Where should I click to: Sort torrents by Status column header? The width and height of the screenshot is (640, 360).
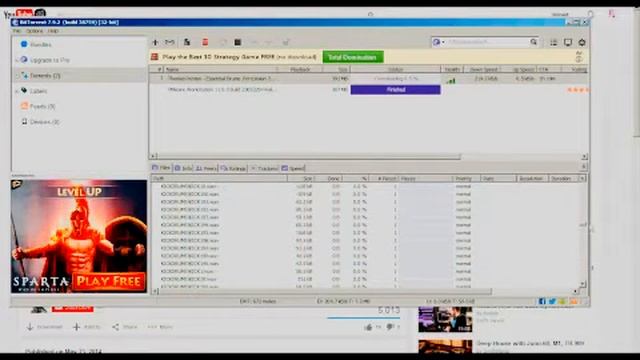[x=395, y=69]
